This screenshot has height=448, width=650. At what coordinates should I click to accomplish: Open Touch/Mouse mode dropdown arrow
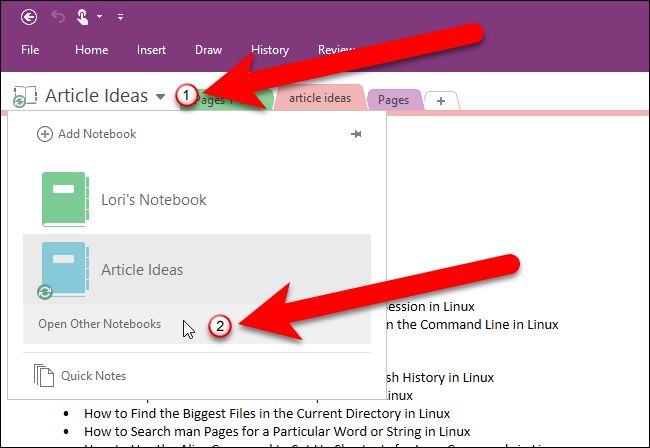pyautogui.click(x=99, y=17)
